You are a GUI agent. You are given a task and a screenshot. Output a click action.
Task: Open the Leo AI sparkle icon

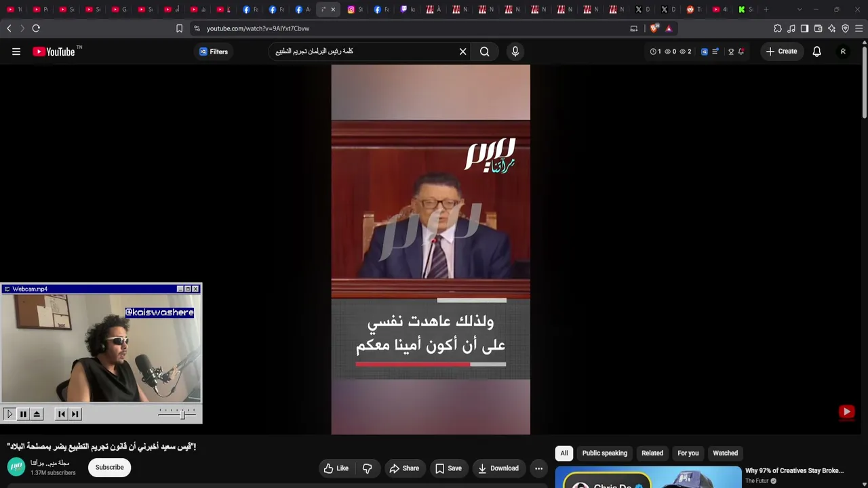(831, 28)
